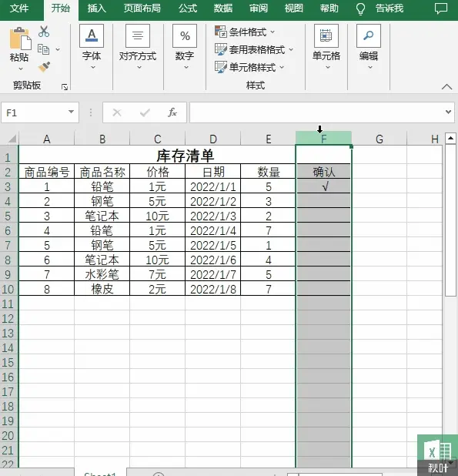Open the 字体 font group icon
Viewport: 458px width, 476px height.
click(x=92, y=35)
